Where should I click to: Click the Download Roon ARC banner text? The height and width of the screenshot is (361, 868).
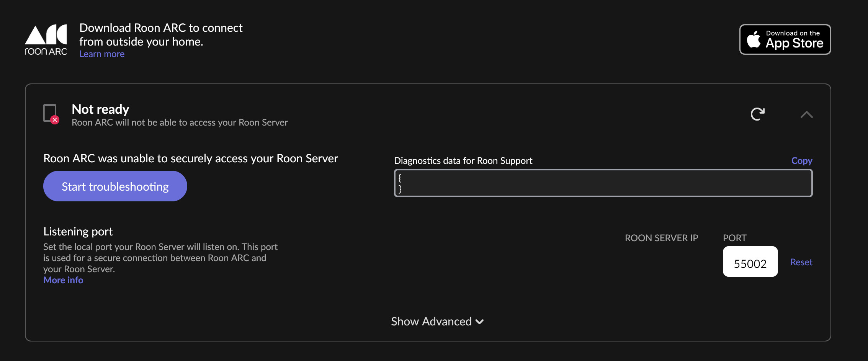tap(161, 34)
